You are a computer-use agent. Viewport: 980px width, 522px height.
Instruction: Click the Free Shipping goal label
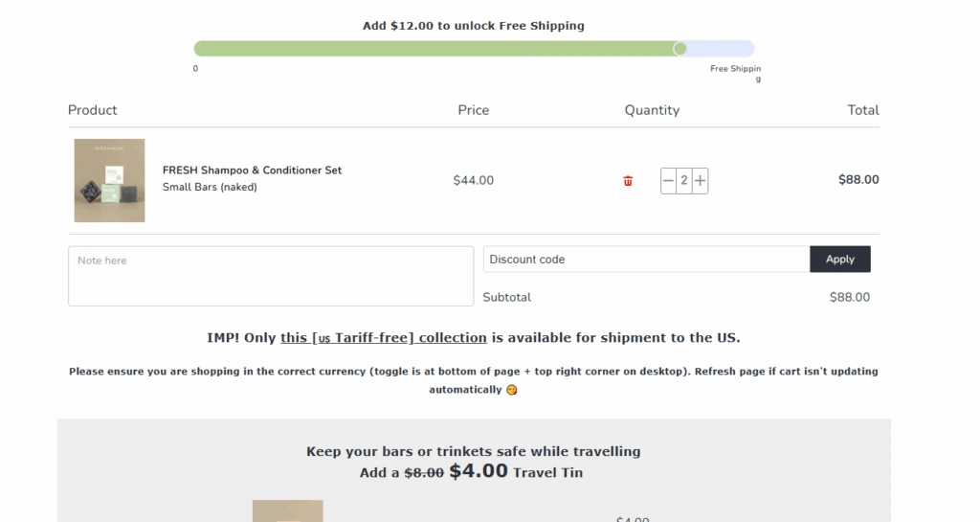point(735,70)
